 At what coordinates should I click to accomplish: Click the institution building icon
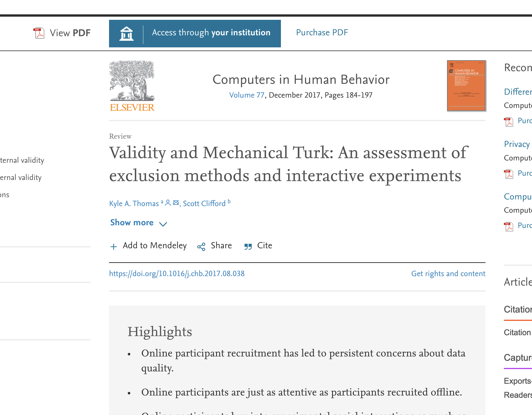coord(126,33)
